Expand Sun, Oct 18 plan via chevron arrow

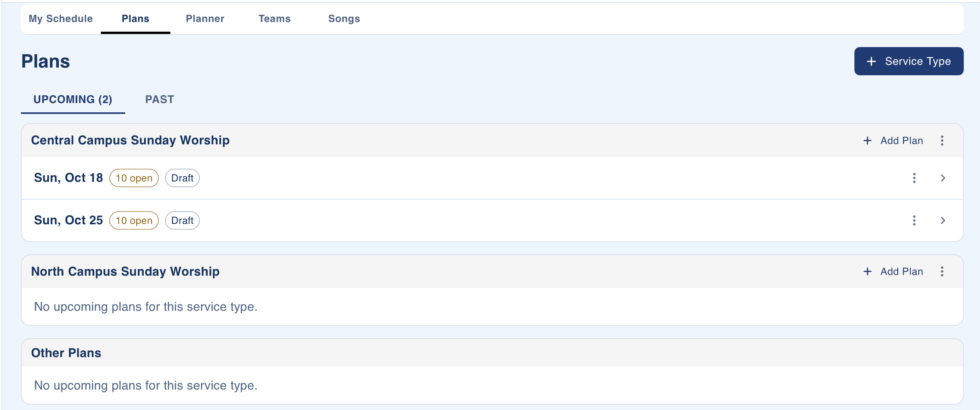coord(943,178)
